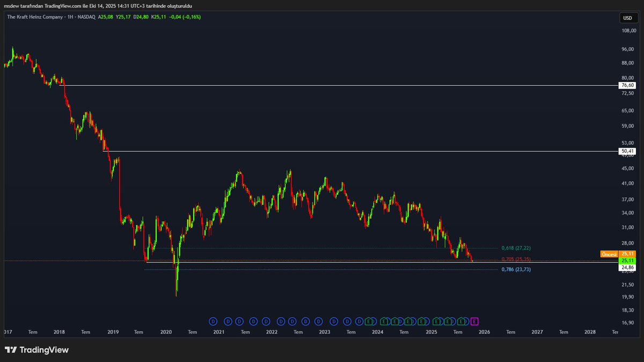Click 41,00 on the price scale
Viewport: 644px width, 362px height.
pyautogui.click(x=628, y=183)
